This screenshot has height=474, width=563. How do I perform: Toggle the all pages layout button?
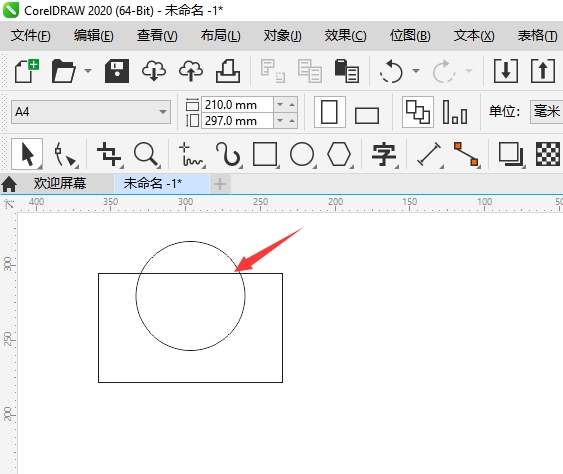pyautogui.click(x=418, y=112)
